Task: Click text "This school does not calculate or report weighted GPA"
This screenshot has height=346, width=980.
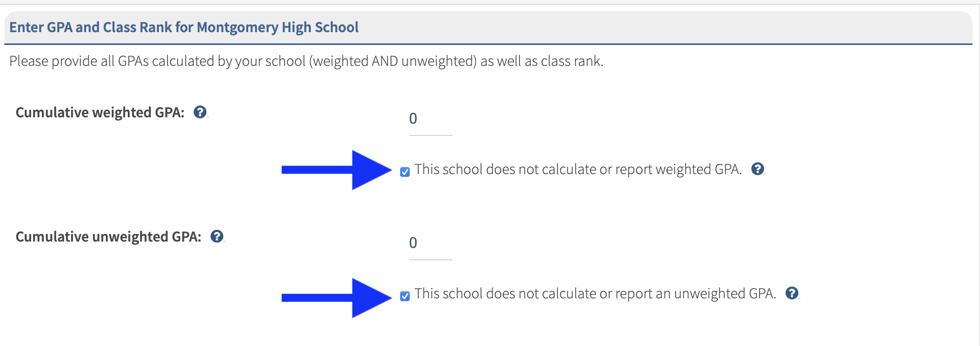Action: pyautogui.click(x=578, y=170)
